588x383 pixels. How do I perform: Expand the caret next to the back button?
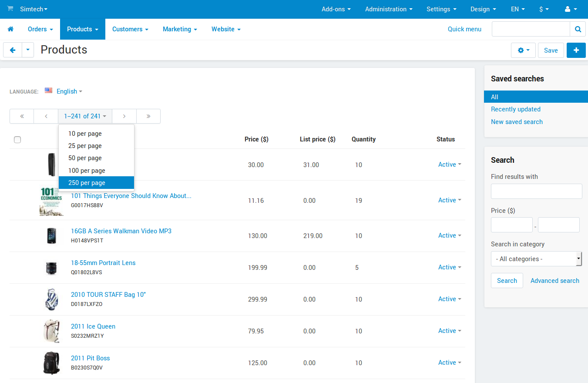(x=28, y=50)
